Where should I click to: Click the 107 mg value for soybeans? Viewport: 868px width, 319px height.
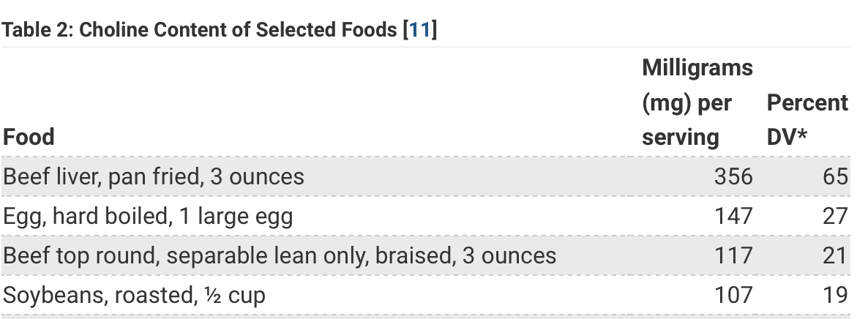[x=733, y=295]
